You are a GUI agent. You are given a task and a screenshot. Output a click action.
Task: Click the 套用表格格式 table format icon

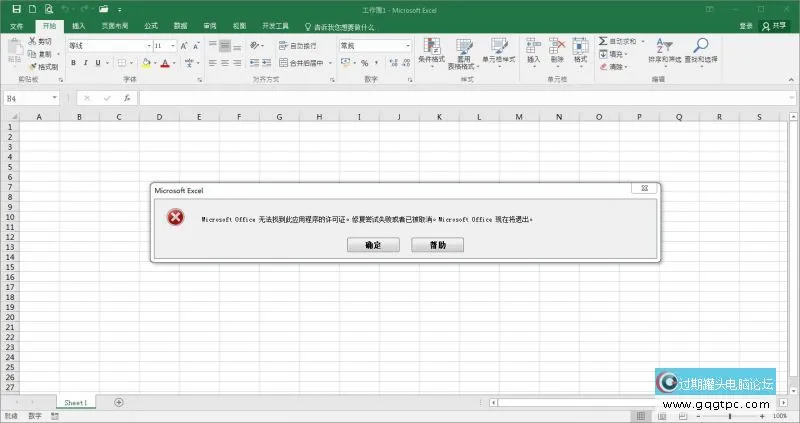click(464, 46)
